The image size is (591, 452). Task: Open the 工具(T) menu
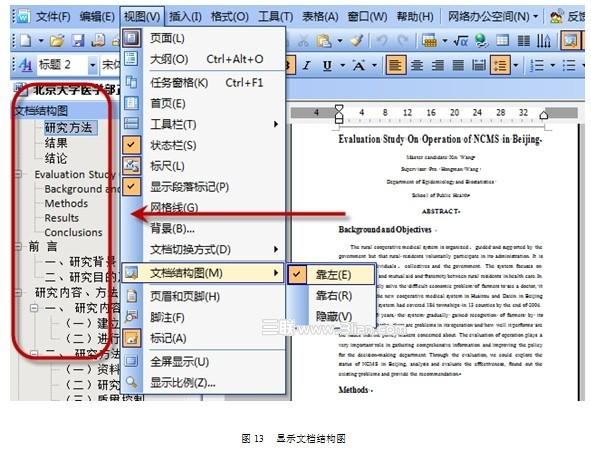point(276,16)
